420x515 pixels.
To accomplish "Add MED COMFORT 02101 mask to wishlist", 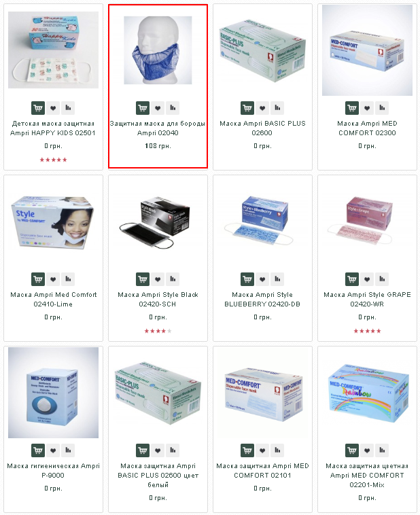I will coord(262,450).
